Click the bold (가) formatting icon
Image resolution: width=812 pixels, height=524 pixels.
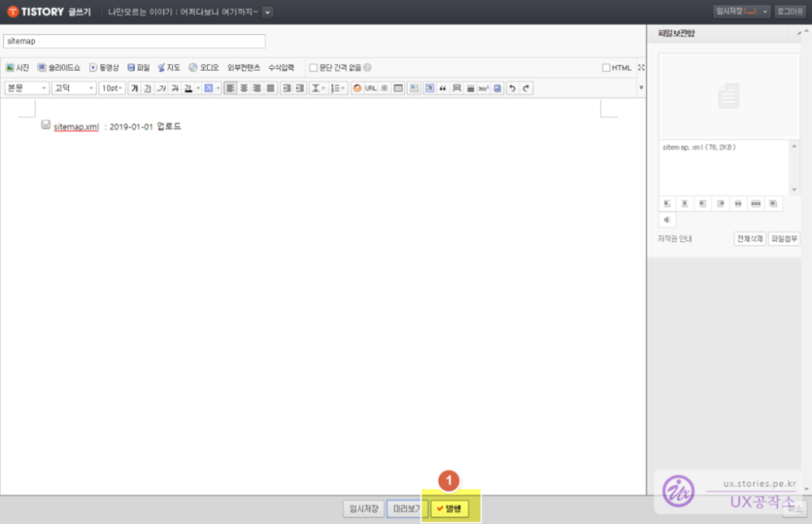click(135, 88)
